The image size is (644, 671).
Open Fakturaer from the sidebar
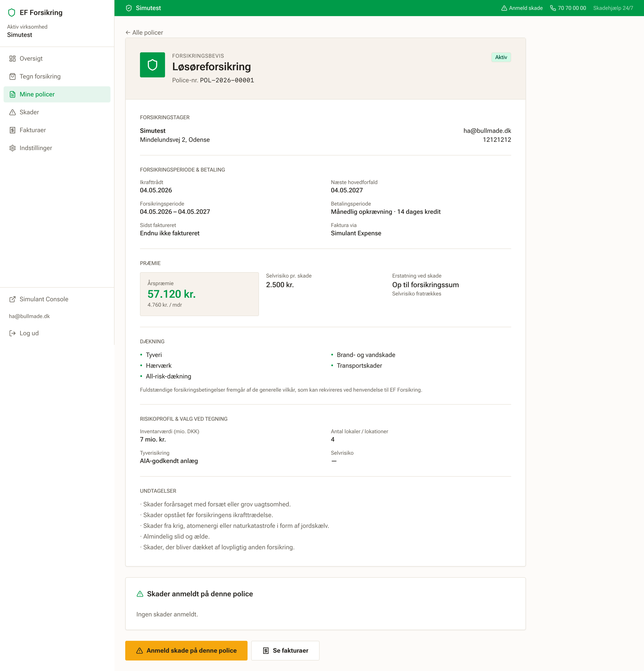click(x=57, y=130)
